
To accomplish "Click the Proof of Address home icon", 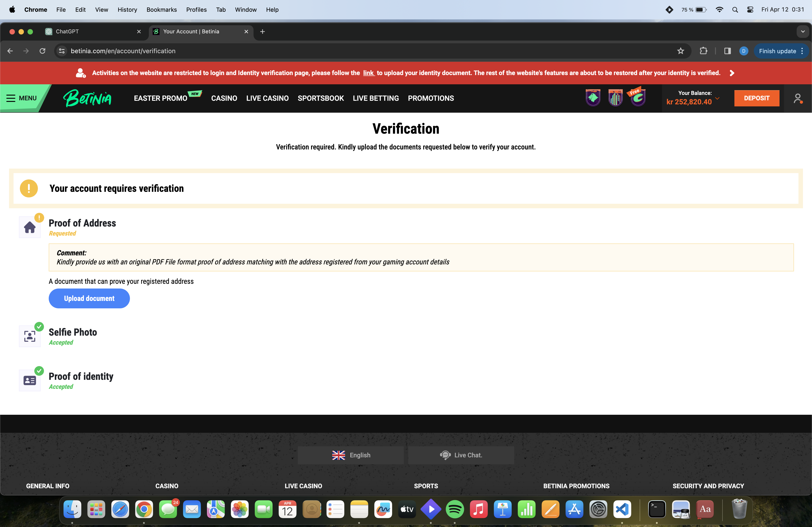I will (30, 227).
